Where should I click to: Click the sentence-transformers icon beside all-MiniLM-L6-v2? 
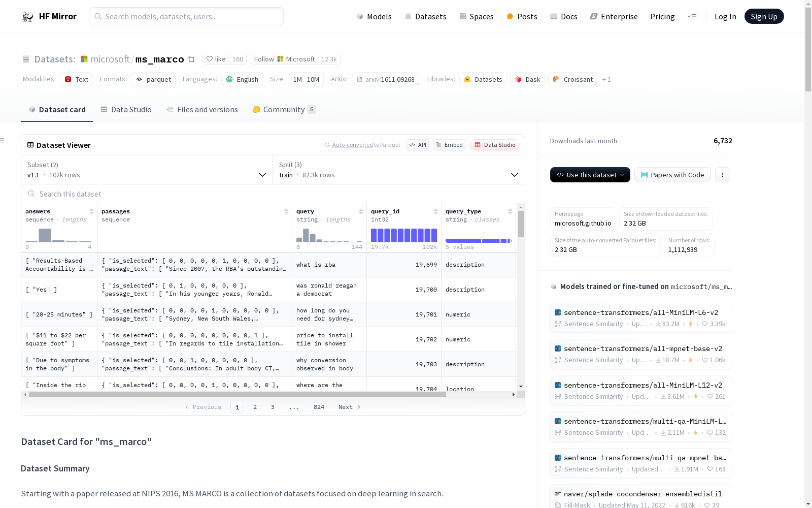[558, 312]
